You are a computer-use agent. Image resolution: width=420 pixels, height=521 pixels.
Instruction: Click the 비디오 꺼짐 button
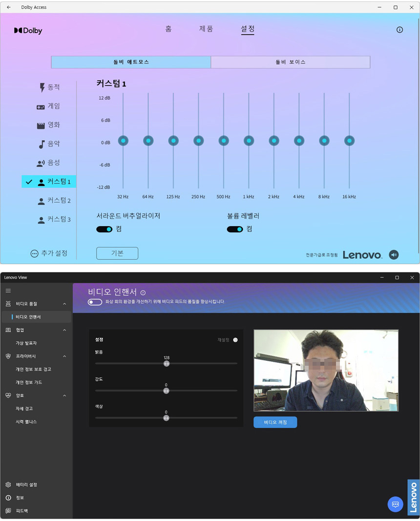tap(275, 422)
